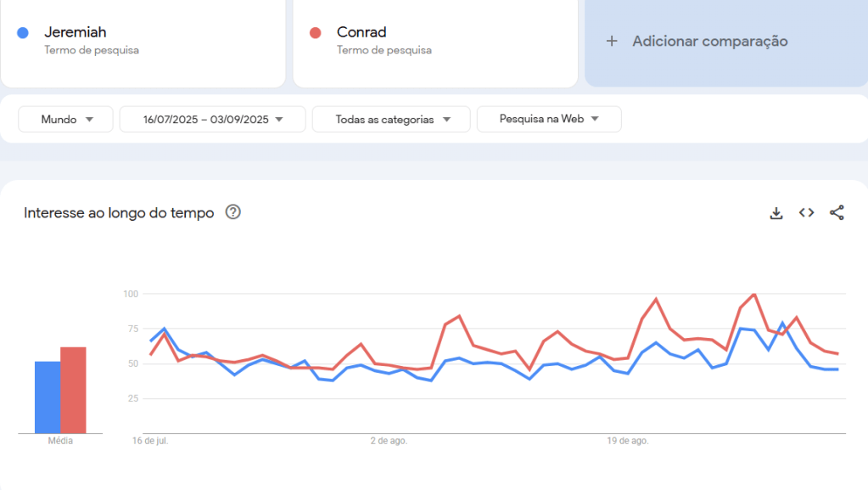Edit the Conrad search term
868x490 pixels.
pos(361,32)
